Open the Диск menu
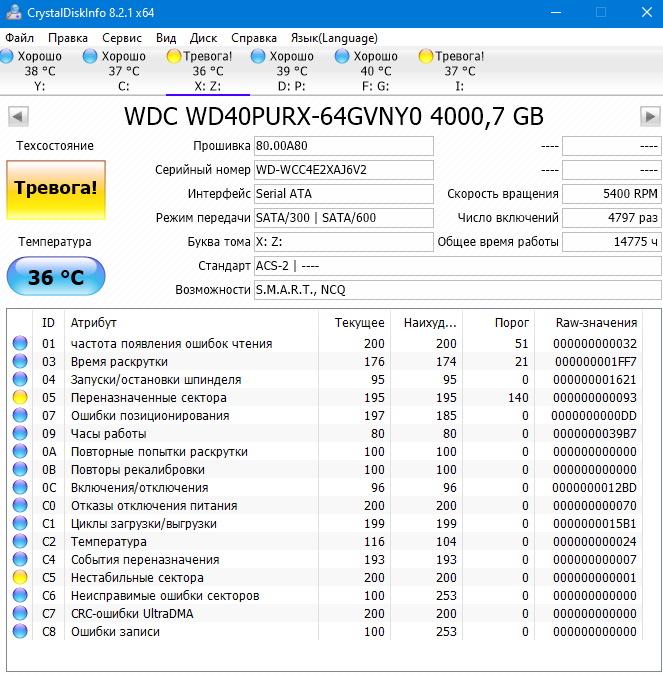 coord(203,38)
